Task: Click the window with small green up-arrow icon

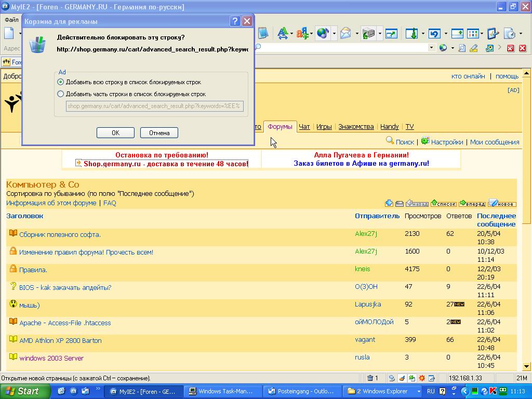Action: click(457, 33)
